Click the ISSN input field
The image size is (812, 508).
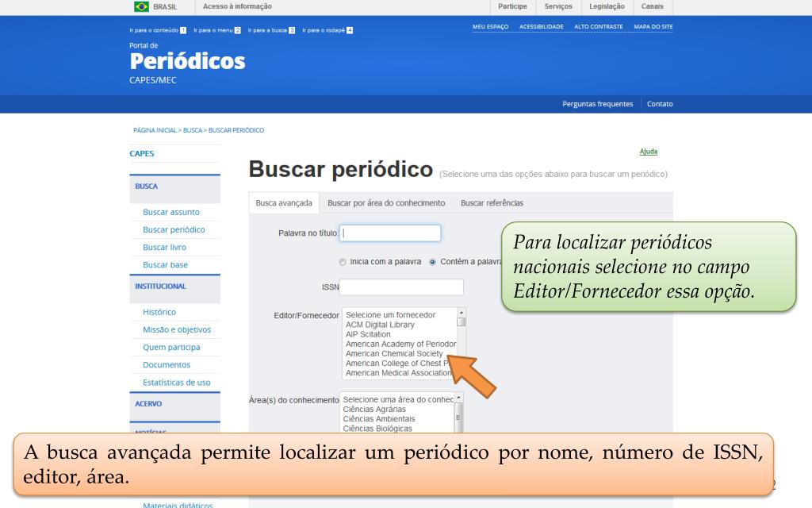(x=401, y=287)
